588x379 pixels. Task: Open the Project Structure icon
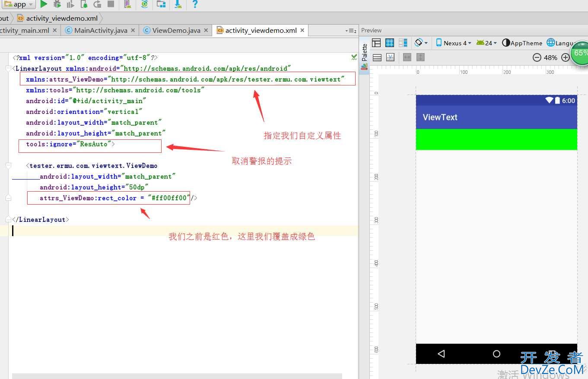pyautogui.click(x=161, y=4)
